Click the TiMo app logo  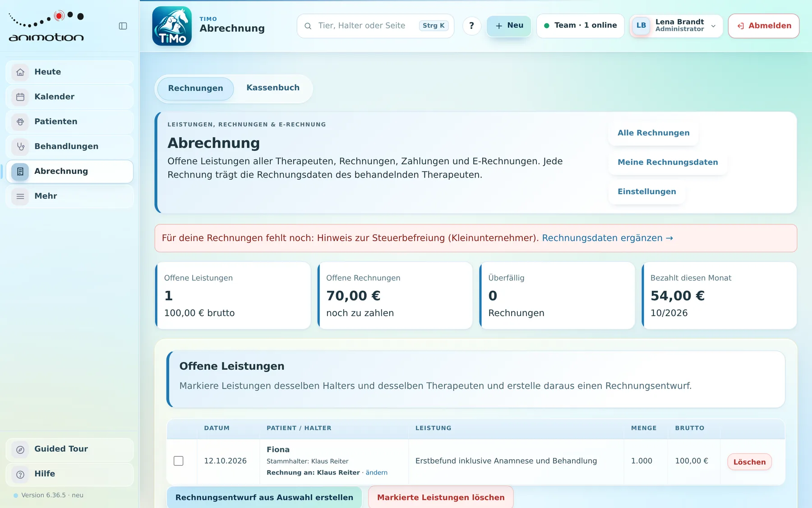172,26
